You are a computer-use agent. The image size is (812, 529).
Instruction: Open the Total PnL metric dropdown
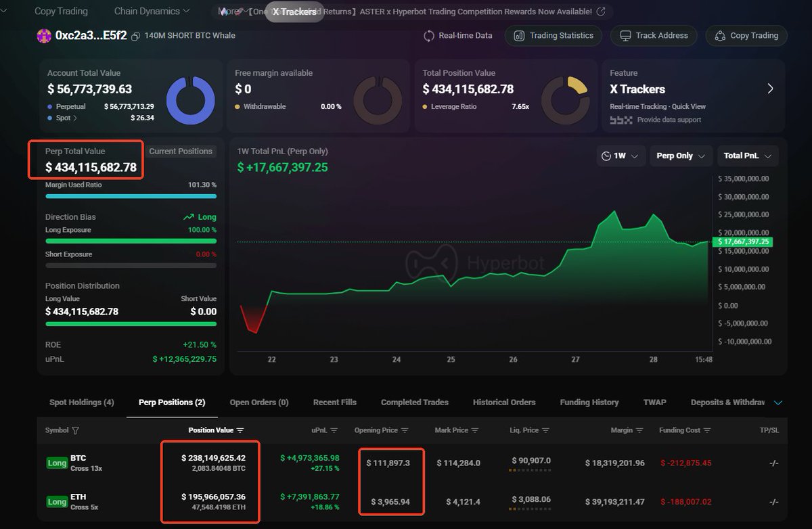747,156
